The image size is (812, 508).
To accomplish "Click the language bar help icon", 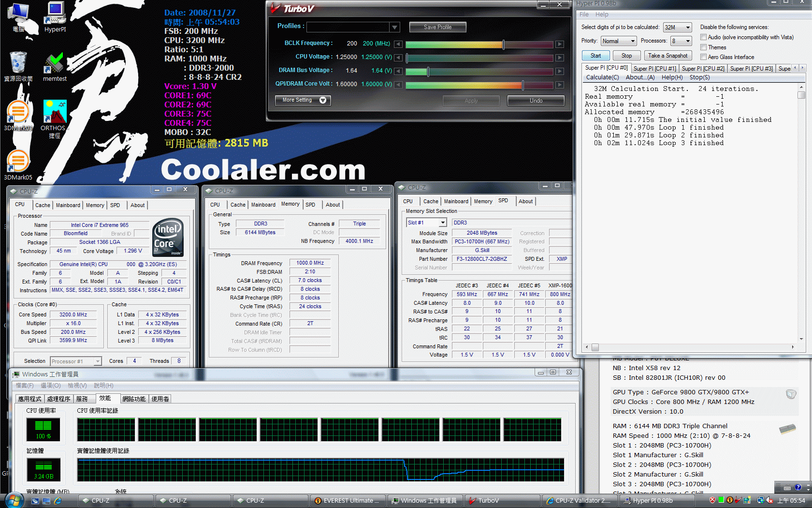I will (797, 487).
